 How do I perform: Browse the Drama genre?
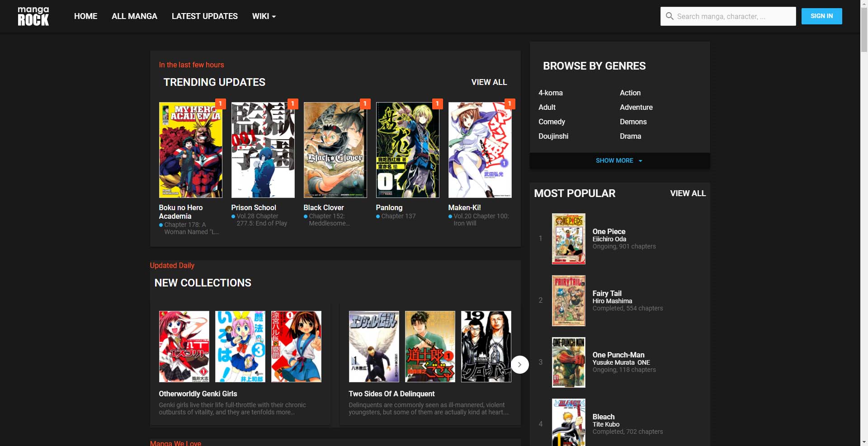(x=630, y=136)
